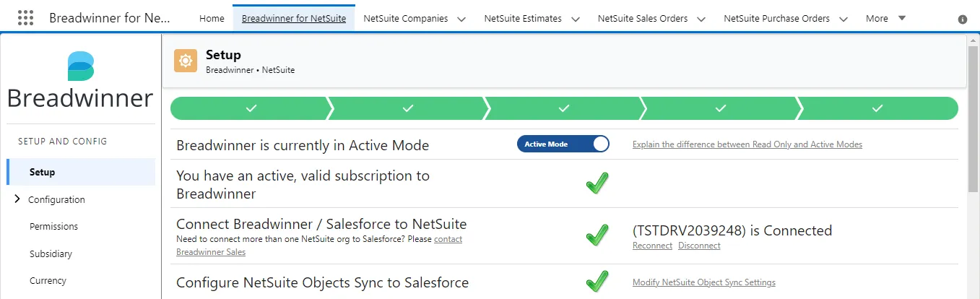
Task: Click green checkmark beside Configure Objects Sync row
Action: [597, 282]
